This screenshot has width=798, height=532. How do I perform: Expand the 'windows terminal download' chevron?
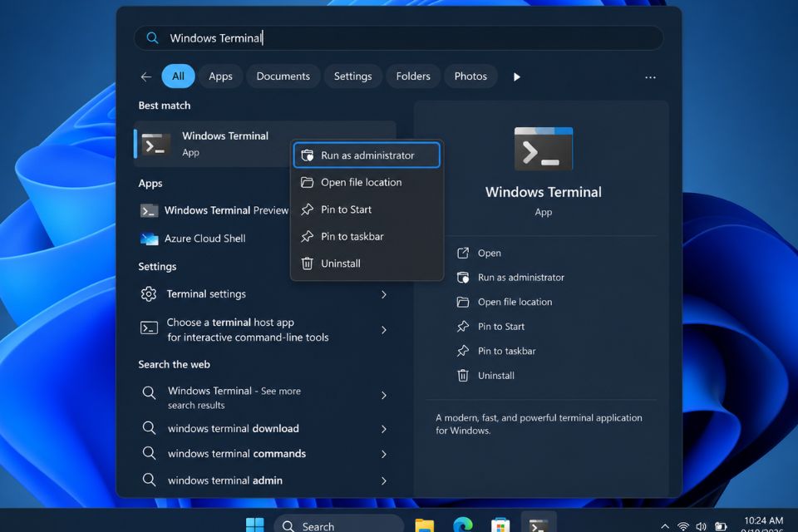coord(384,429)
